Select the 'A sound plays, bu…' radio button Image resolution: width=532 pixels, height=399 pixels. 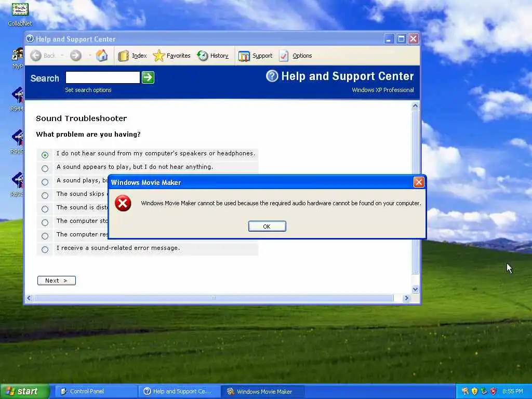[45, 182]
